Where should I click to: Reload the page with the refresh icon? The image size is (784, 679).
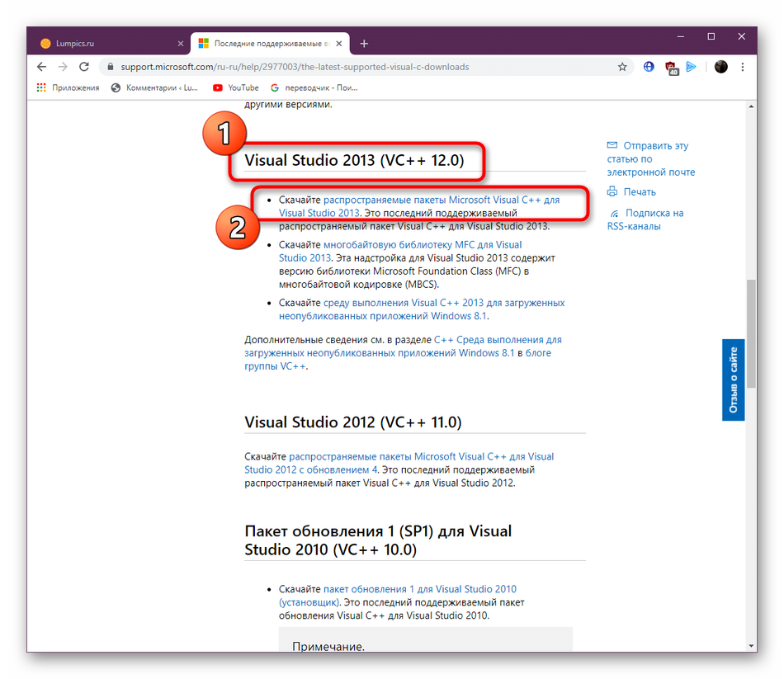pos(84,67)
